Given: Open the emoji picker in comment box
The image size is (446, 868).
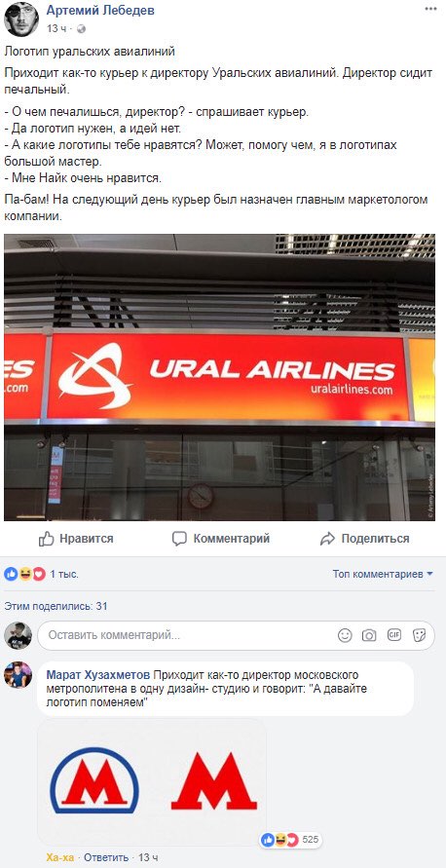Looking at the screenshot, I should 345,635.
